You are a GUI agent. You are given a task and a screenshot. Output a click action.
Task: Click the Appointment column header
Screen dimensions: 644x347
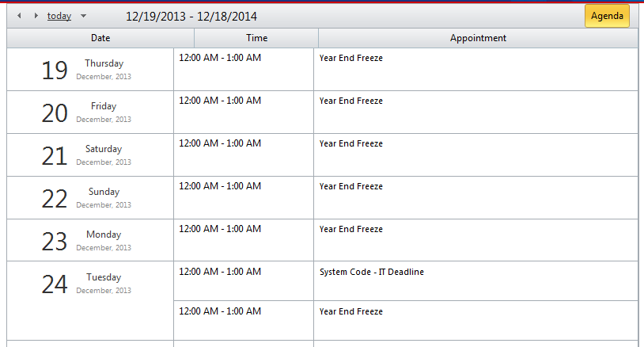pyautogui.click(x=478, y=38)
